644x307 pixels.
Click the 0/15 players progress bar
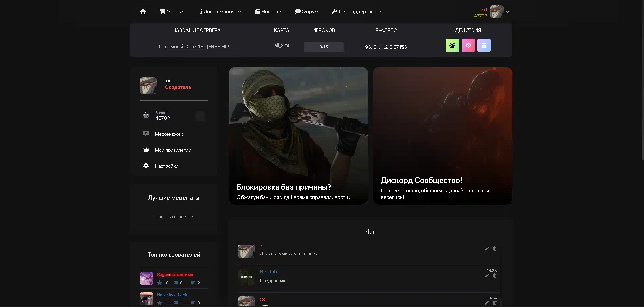pos(323,47)
